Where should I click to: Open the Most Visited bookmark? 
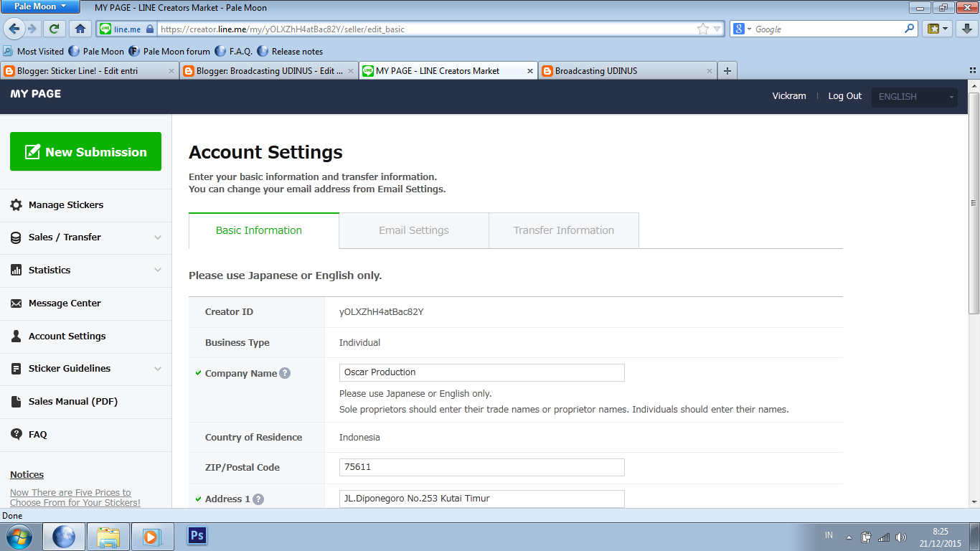pyautogui.click(x=34, y=52)
